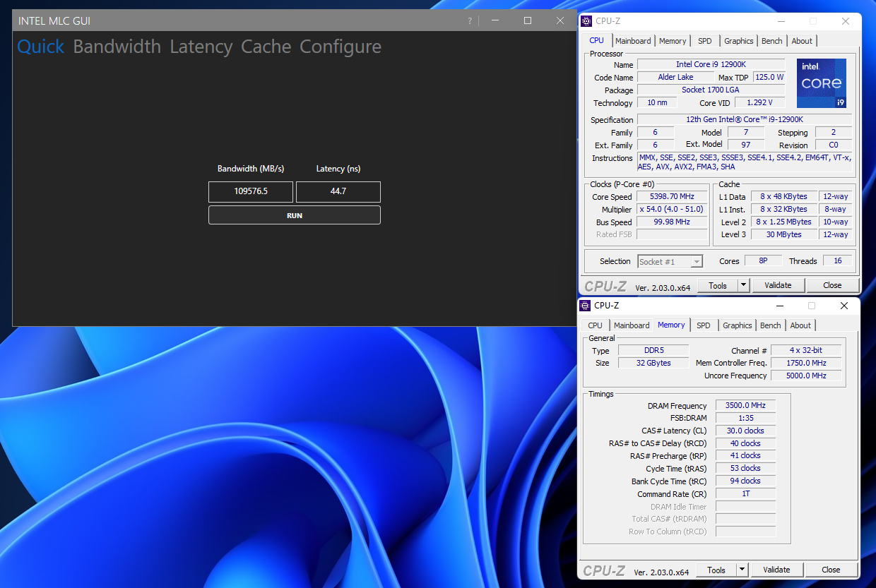
Task: Click the processor Name field i9 12900K
Action: 712,65
